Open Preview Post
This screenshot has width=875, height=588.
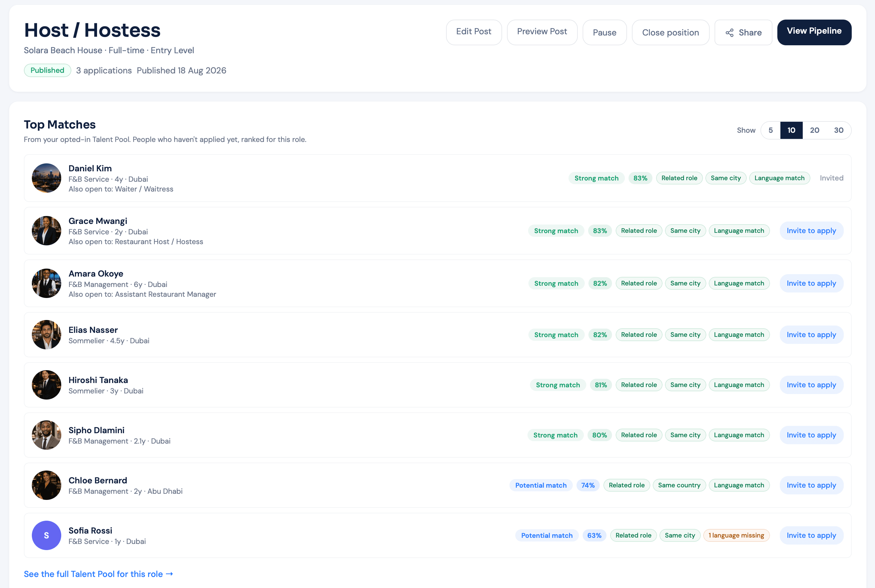[x=542, y=33]
